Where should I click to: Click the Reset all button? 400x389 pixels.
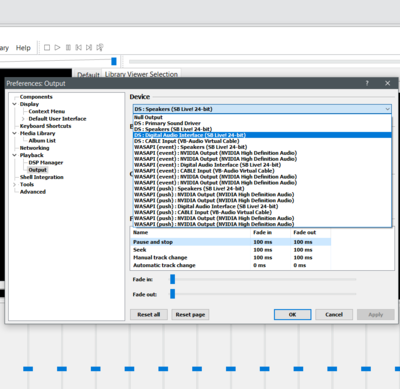pyautogui.click(x=149, y=315)
